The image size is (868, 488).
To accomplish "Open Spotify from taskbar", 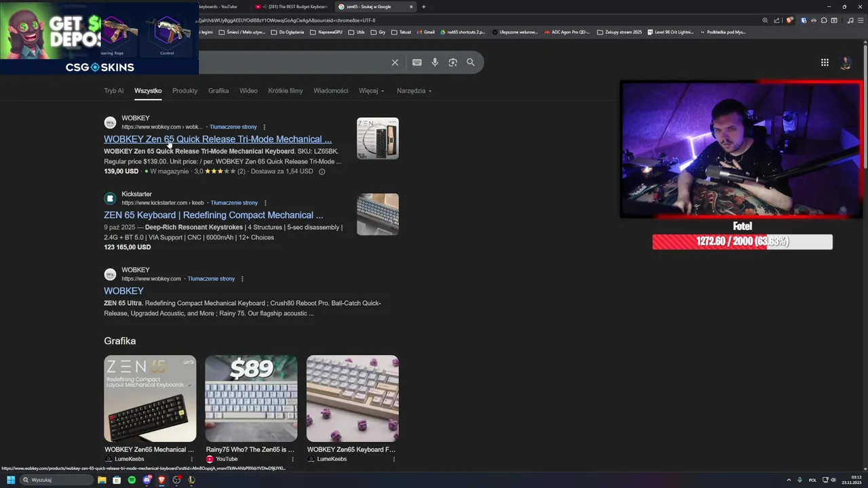I will coord(132,480).
